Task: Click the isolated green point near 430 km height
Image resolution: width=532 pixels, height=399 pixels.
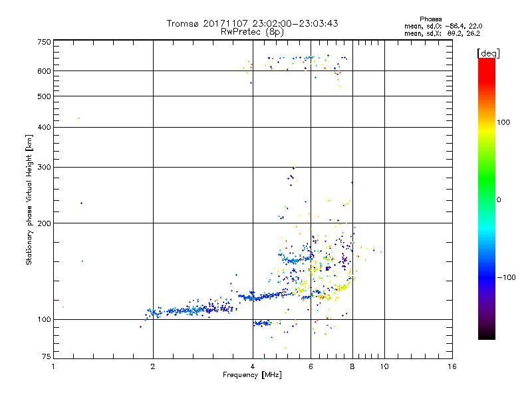Action: [78, 118]
